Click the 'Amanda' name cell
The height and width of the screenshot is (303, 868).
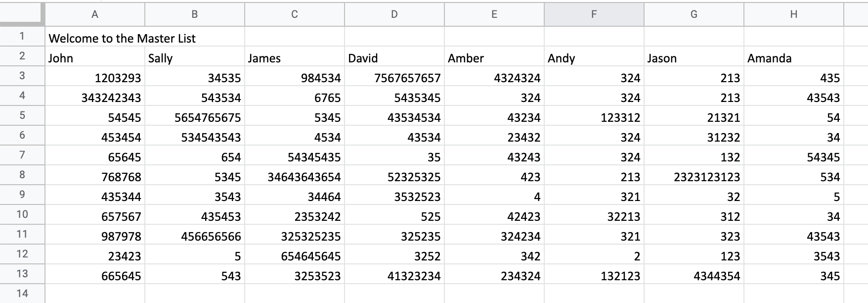[794, 56]
